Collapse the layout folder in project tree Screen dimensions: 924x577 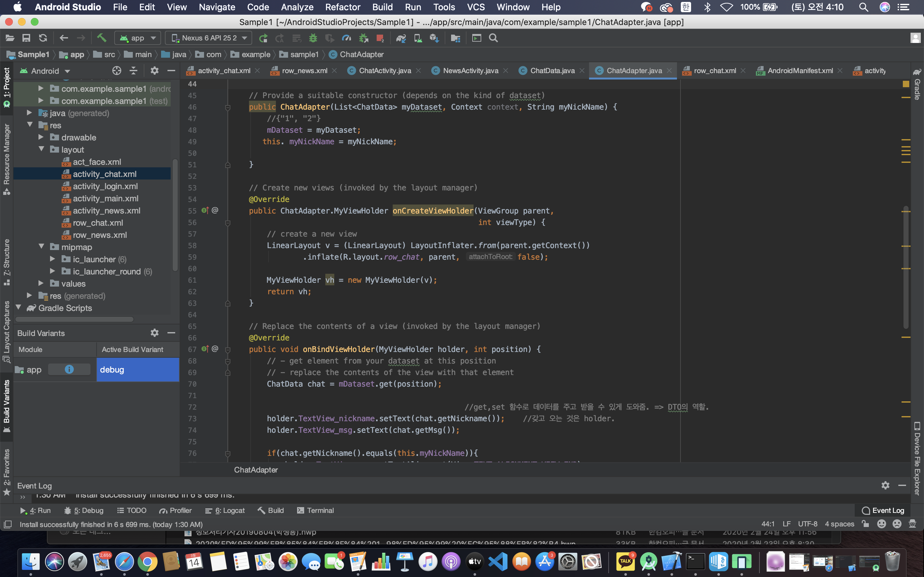point(41,149)
